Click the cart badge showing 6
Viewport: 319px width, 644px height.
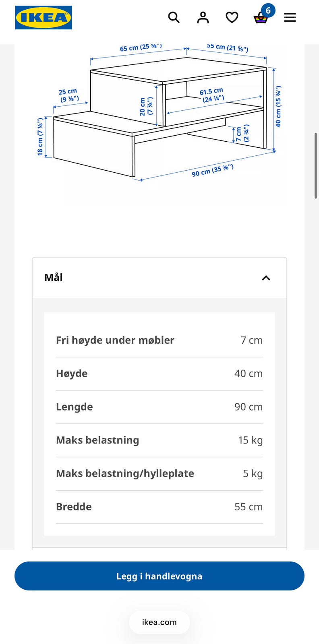[268, 10]
